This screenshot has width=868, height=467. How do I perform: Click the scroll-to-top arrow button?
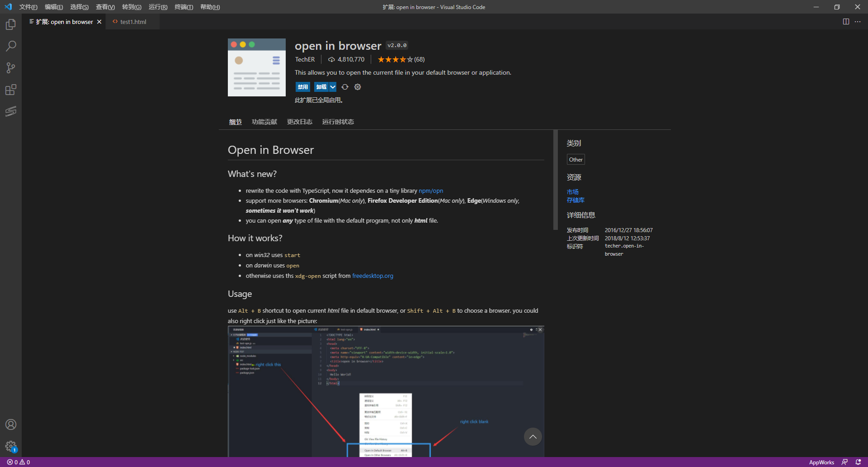(533, 437)
